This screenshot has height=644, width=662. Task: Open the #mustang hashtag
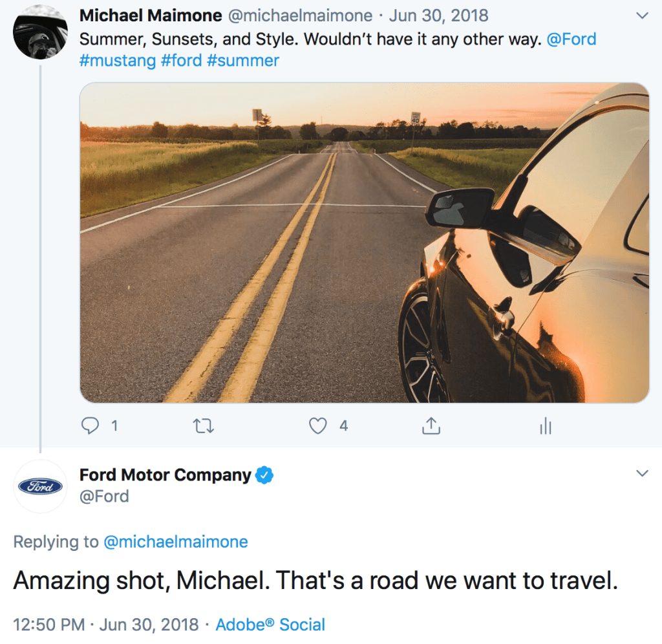tap(118, 61)
